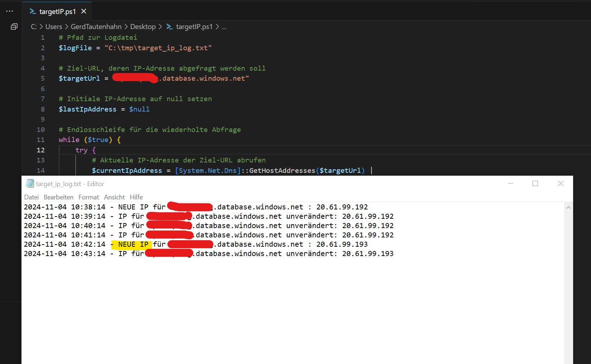Open the Ansicht menu

pos(114,197)
